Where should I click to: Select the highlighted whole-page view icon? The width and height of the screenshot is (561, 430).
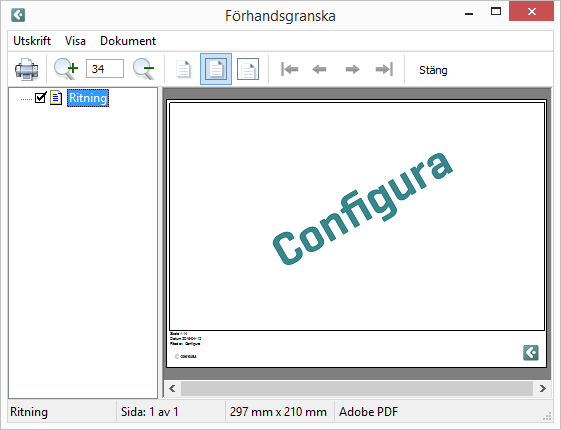tap(216, 69)
